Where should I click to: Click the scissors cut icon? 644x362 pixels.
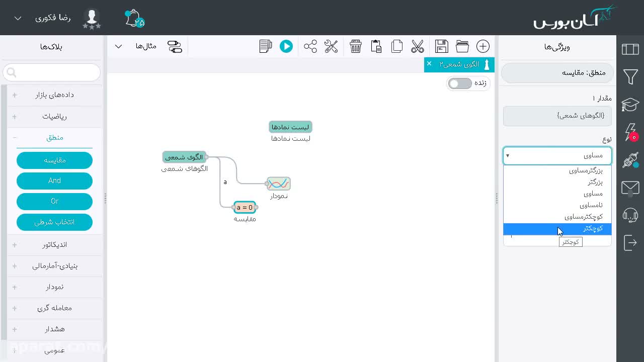tap(418, 46)
